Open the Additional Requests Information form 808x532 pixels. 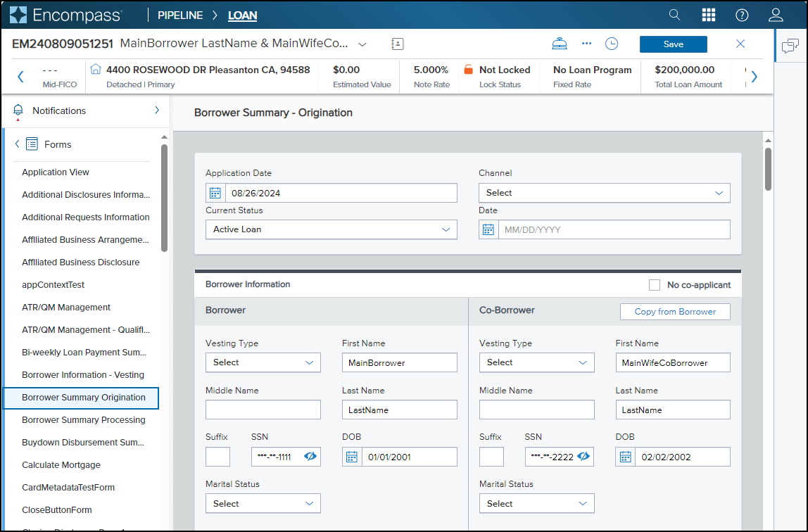point(86,217)
